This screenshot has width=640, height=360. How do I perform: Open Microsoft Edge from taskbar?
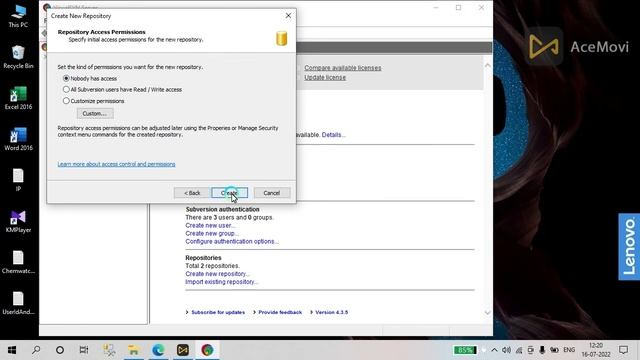[158, 350]
